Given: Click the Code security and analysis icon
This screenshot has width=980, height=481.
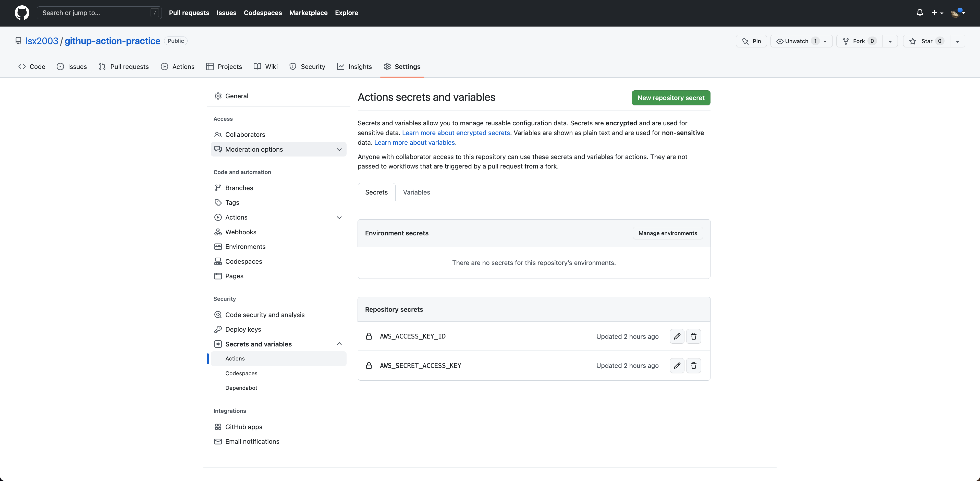Looking at the screenshot, I should tap(218, 315).
